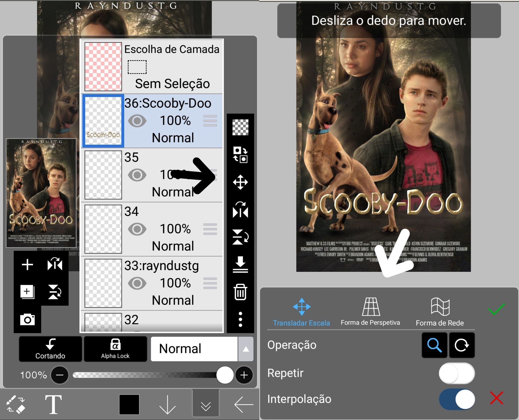Image resolution: width=519 pixels, height=420 pixels.
Task: Switch to Forma de Perspetiva tab
Action: click(370, 312)
